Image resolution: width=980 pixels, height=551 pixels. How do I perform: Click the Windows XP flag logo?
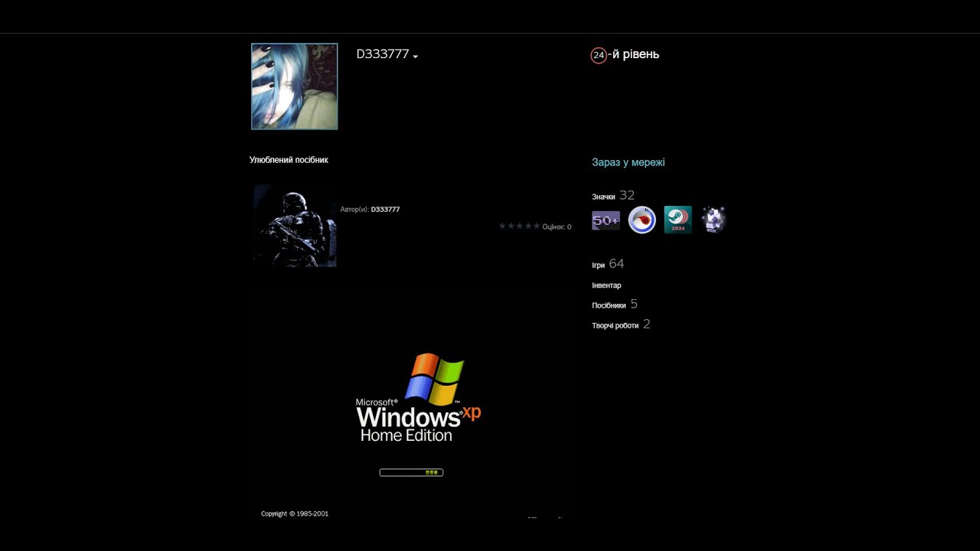[435, 379]
